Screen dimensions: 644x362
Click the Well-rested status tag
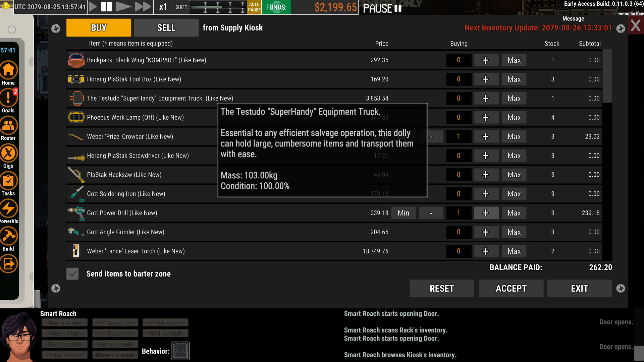click(165, 334)
